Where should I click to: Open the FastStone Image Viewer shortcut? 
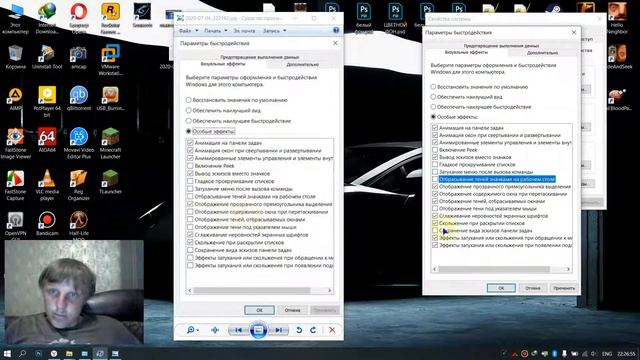pyautogui.click(x=16, y=143)
